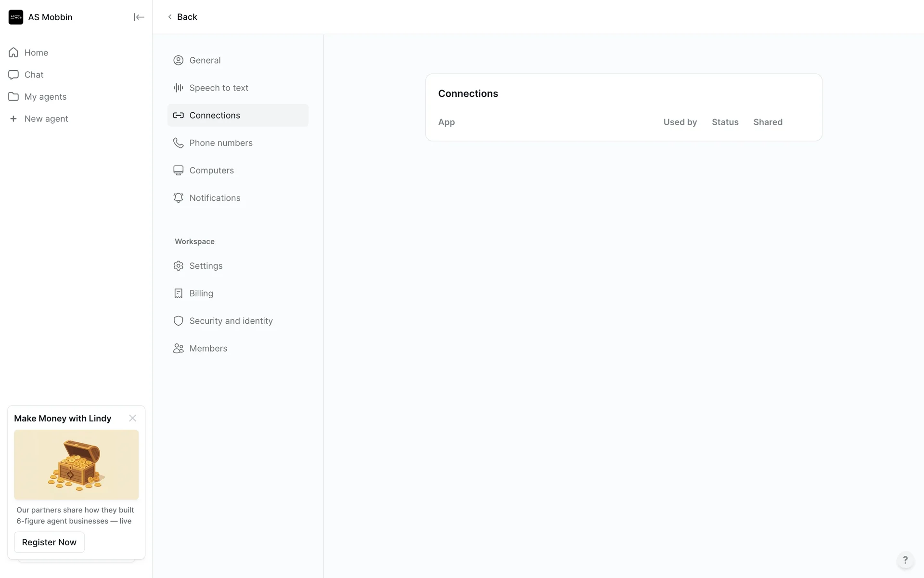The height and width of the screenshot is (578, 924).
Task: Go to Speech to text settings
Action: pos(218,88)
